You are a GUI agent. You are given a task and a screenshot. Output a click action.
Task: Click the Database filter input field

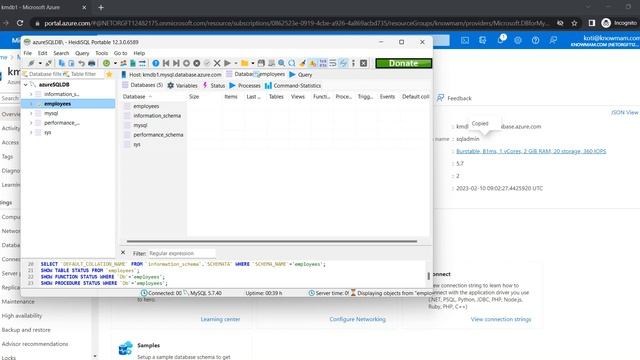point(42,74)
